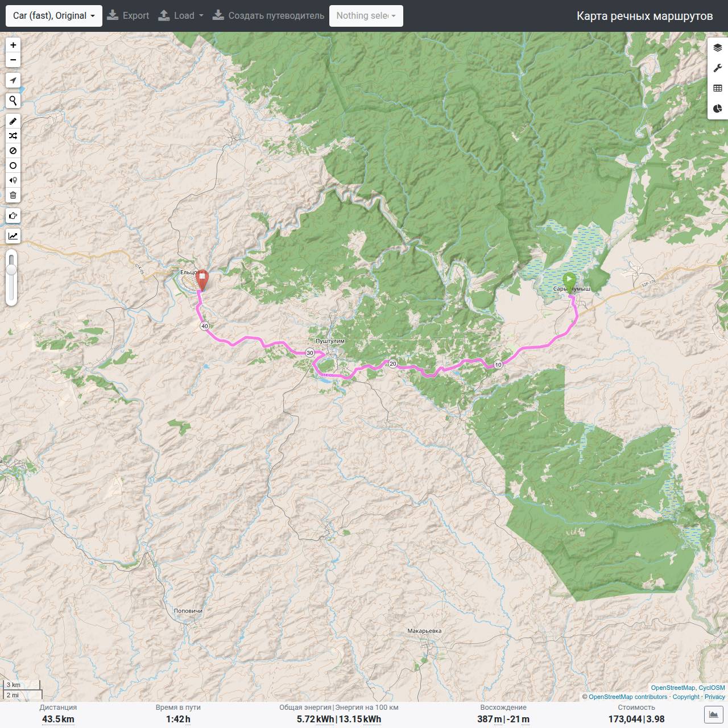The width and height of the screenshot is (728, 728).
Task: Open the wrench settings panel
Action: pyautogui.click(x=718, y=68)
